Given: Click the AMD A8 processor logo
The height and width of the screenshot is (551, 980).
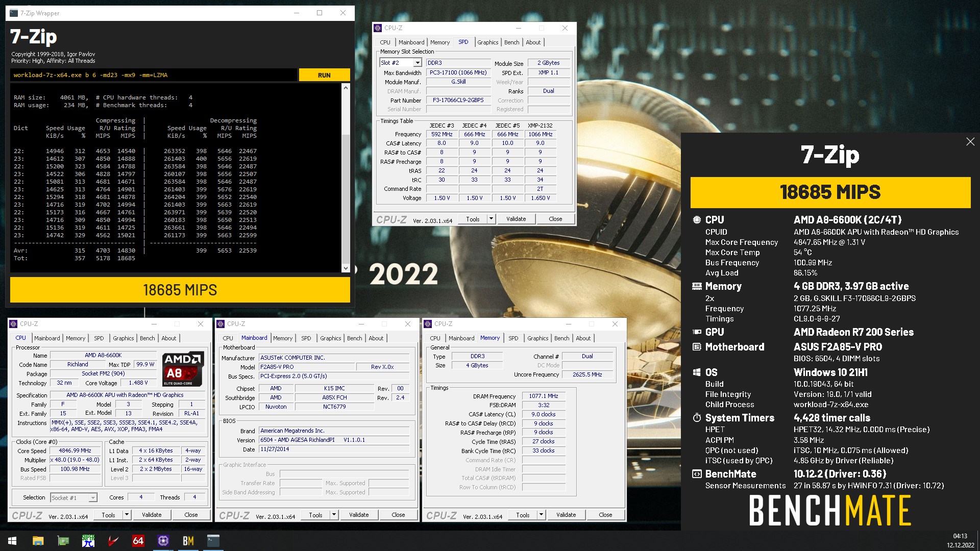Looking at the screenshot, I should 183,369.
